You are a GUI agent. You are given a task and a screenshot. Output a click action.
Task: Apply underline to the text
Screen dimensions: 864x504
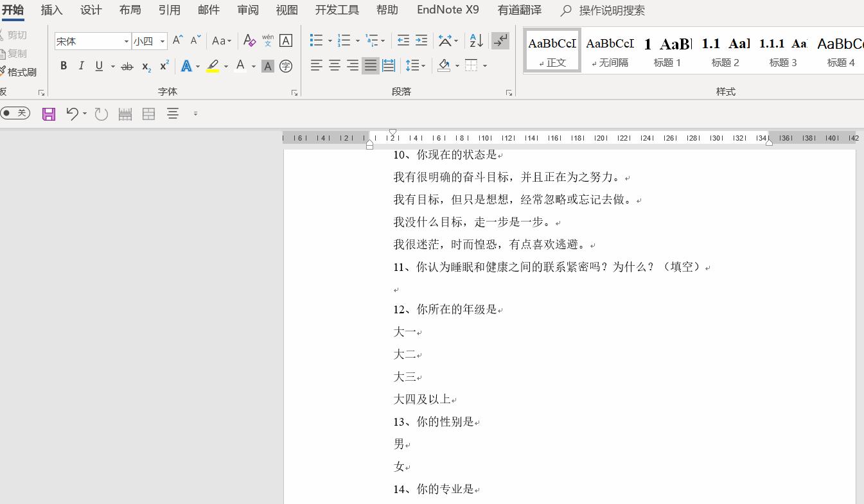(98, 65)
